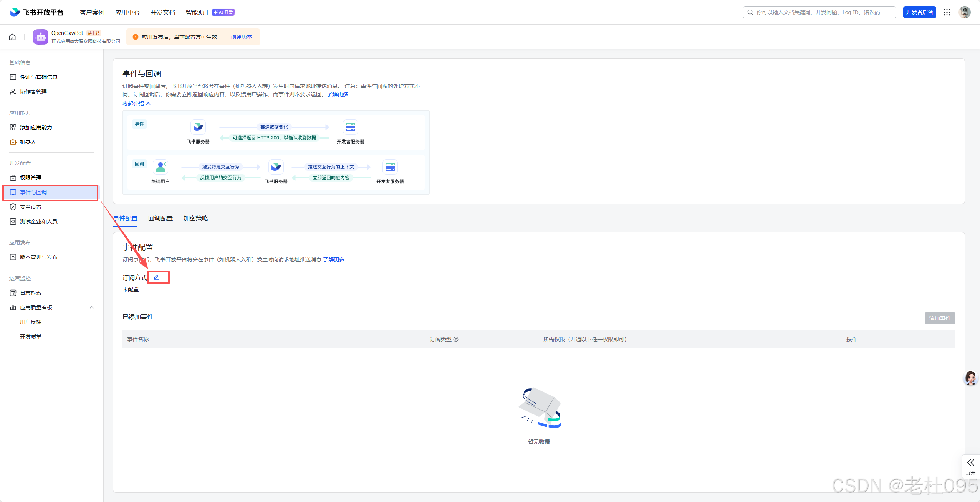Open 权限管理 in the sidebar
The height and width of the screenshot is (502, 980).
click(31, 178)
